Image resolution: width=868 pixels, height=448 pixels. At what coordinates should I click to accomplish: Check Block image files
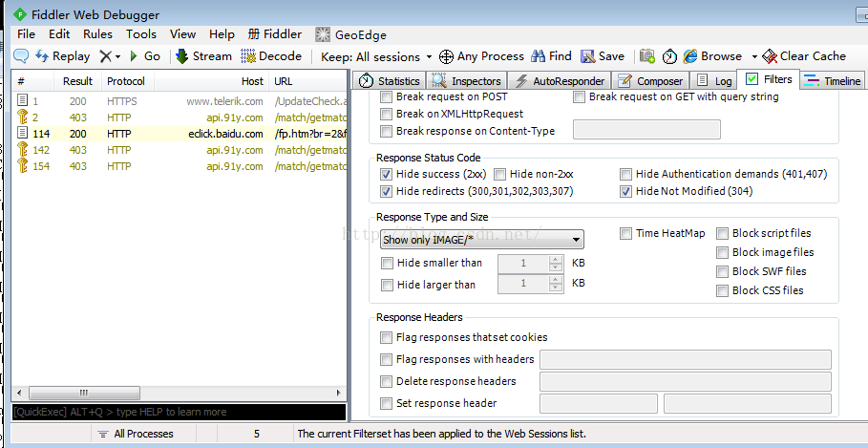click(722, 252)
